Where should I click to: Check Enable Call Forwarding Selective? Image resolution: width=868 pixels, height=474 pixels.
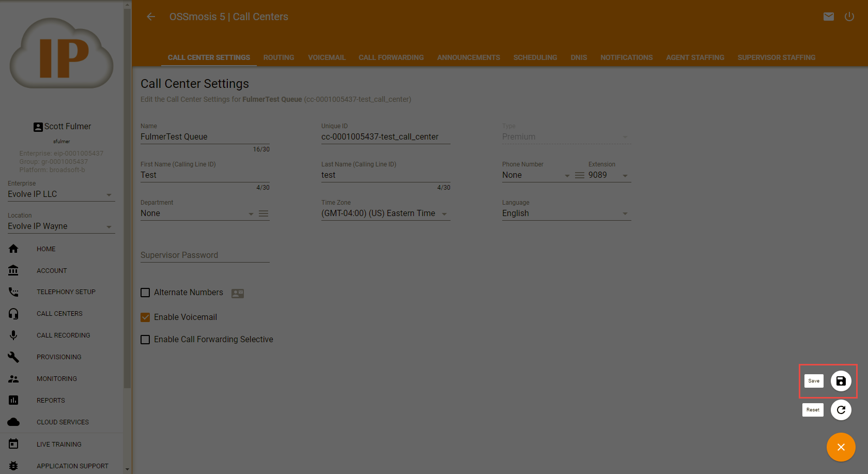click(145, 340)
